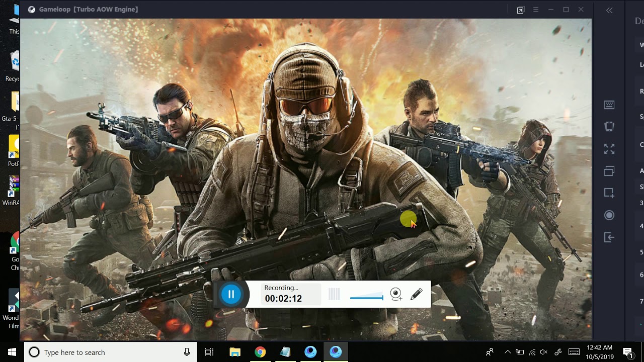Open People icon in system tray
This screenshot has height=362, width=644.
click(490, 352)
